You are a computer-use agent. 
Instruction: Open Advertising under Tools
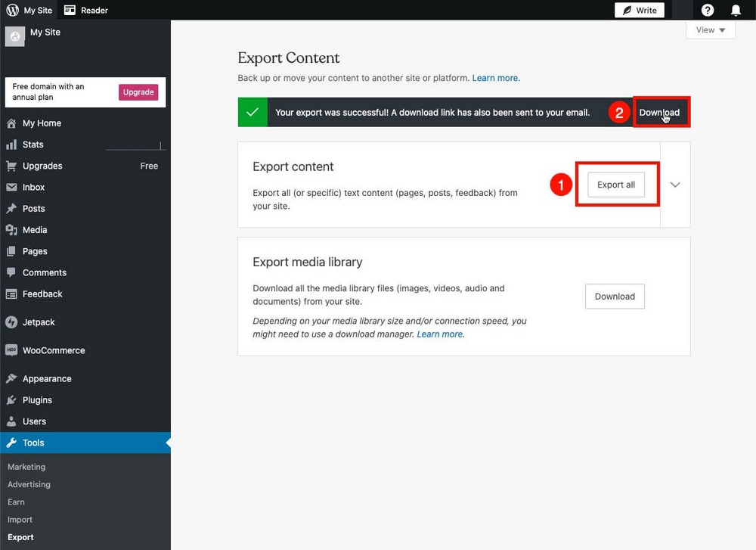pyautogui.click(x=29, y=484)
